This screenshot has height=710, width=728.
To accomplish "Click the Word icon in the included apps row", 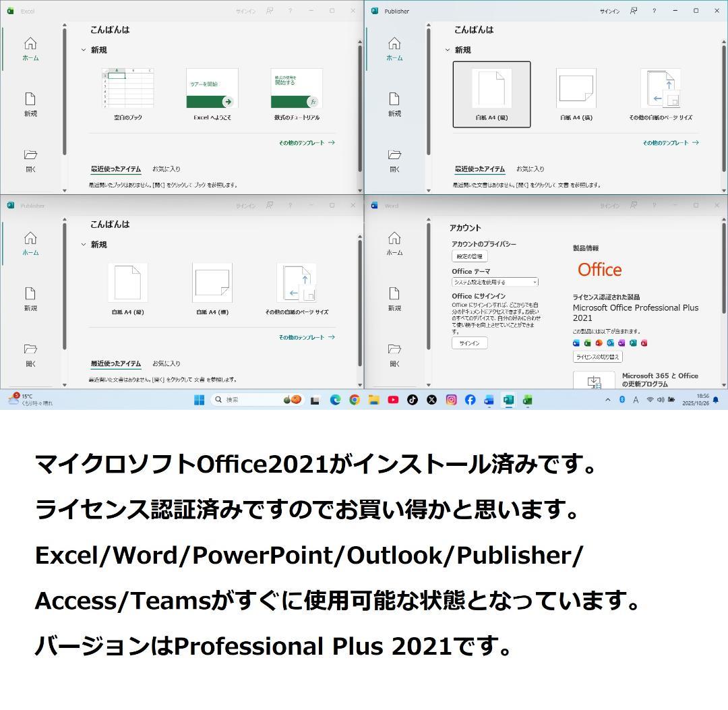I will (x=575, y=343).
